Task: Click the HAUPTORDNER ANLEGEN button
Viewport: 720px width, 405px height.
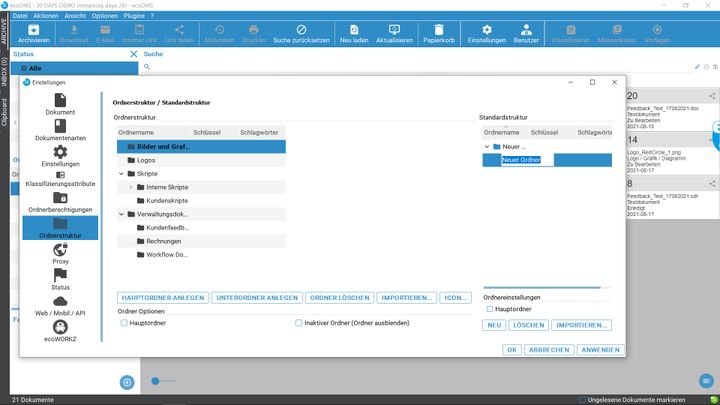Action: pos(162,298)
